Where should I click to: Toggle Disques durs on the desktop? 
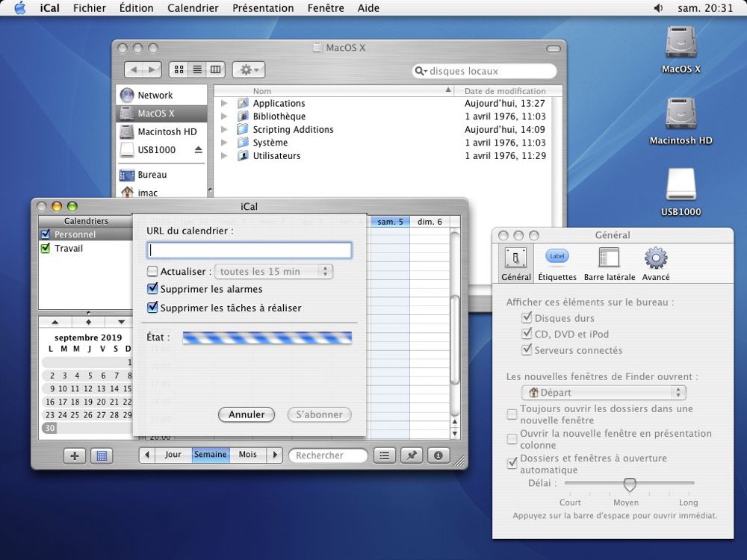(x=527, y=317)
